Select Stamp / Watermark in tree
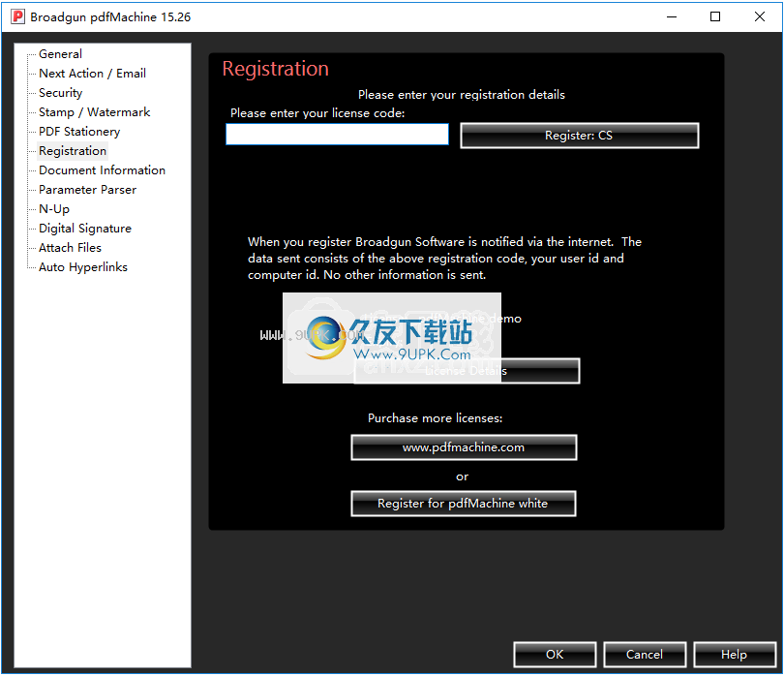The image size is (784, 676). click(94, 112)
